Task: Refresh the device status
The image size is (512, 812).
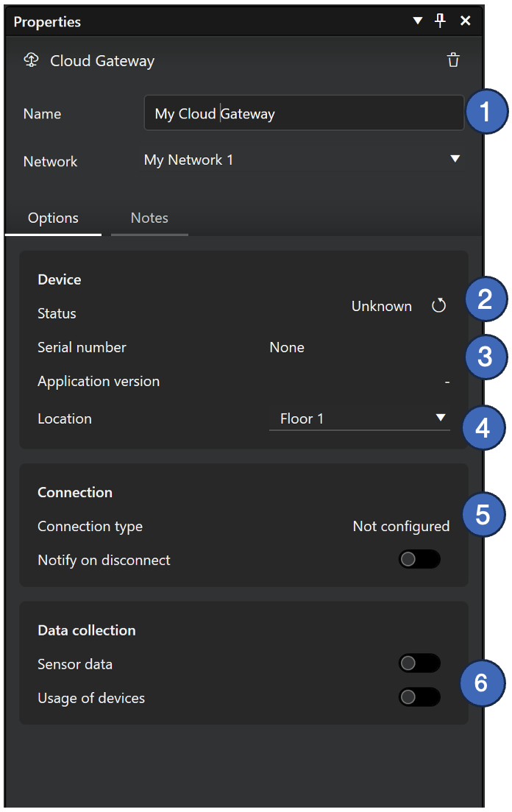Action: pos(438,307)
